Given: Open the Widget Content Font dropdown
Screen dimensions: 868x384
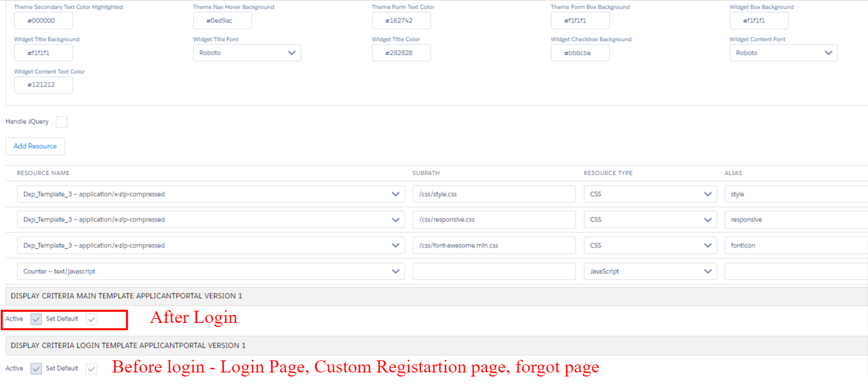Looking at the screenshot, I should 783,53.
